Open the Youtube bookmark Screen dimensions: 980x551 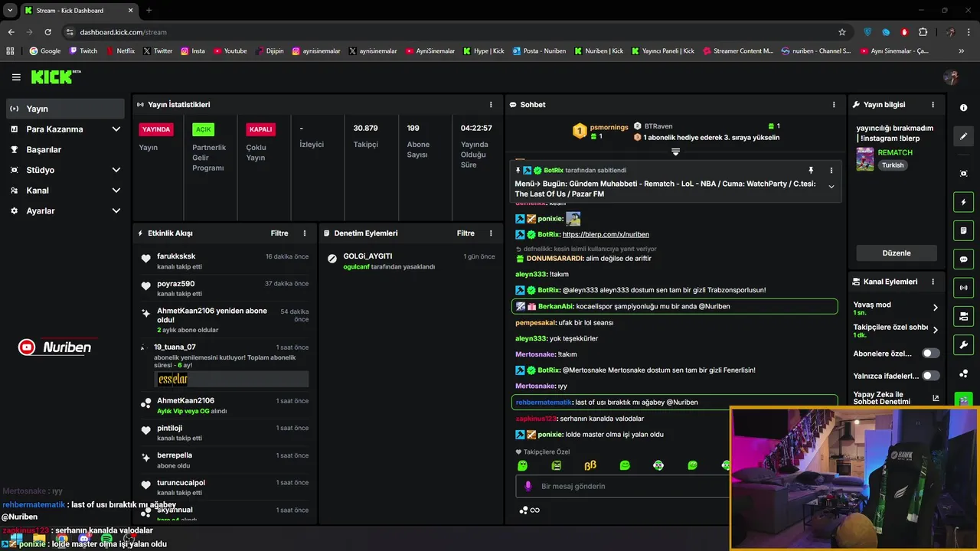pos(230,51)
